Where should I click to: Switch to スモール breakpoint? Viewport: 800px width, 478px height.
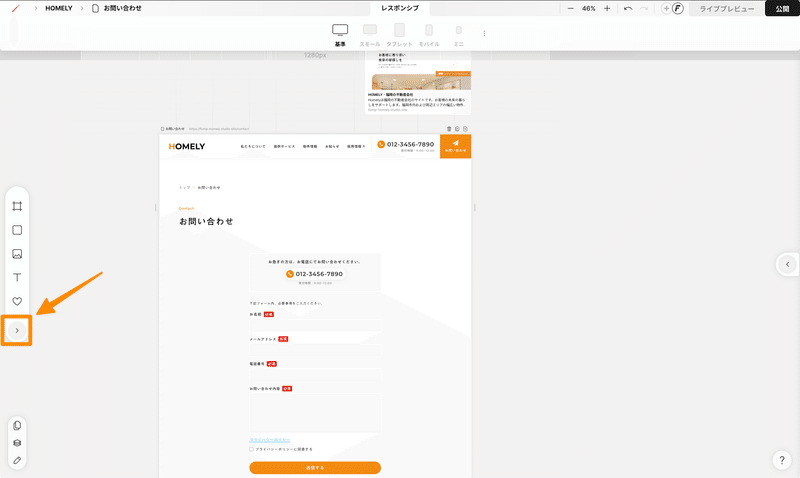pyautogui.click(x=369, y=35)
